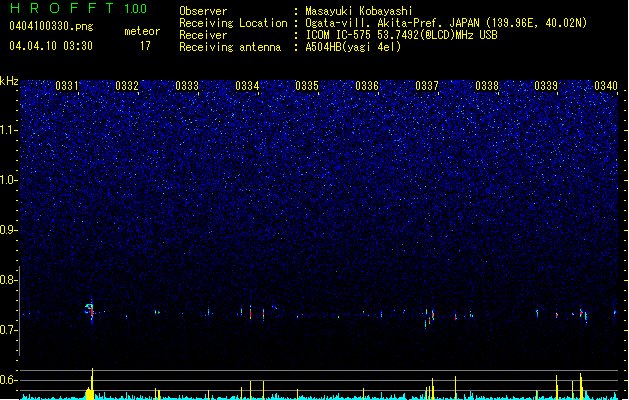The width and height of the screenshot is (629, 400).
Task: Click the 'meteor' label
Action: tap(142, 31)
